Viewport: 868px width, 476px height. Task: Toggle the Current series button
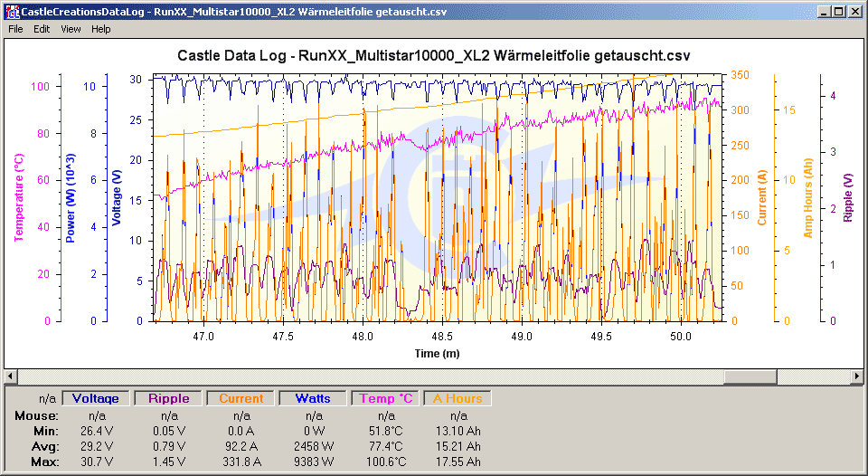point(241,398)
